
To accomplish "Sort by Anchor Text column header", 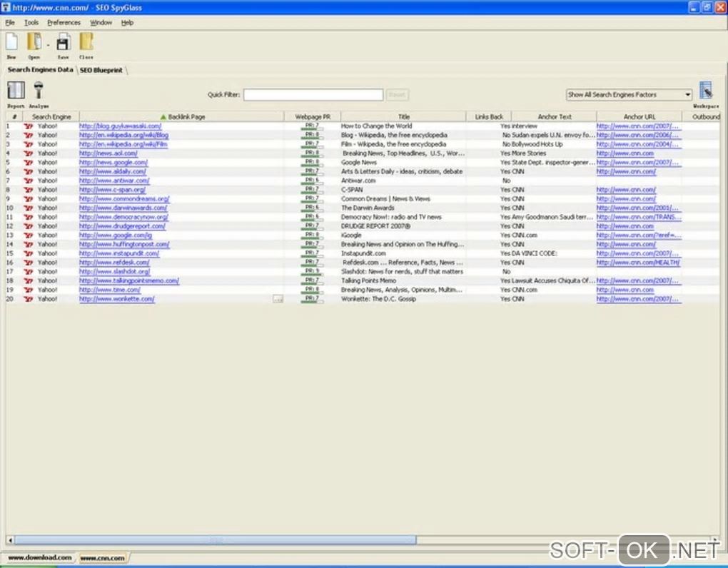I will (555, 117).
